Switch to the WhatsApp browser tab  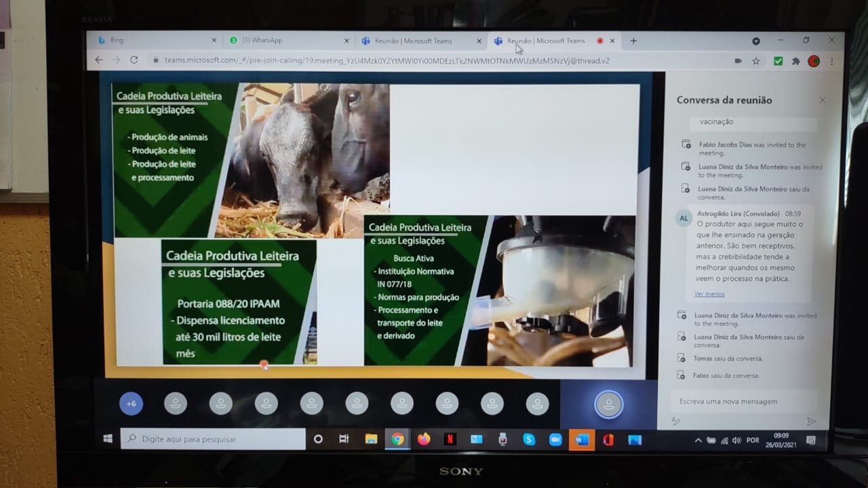tap(285, 41)
